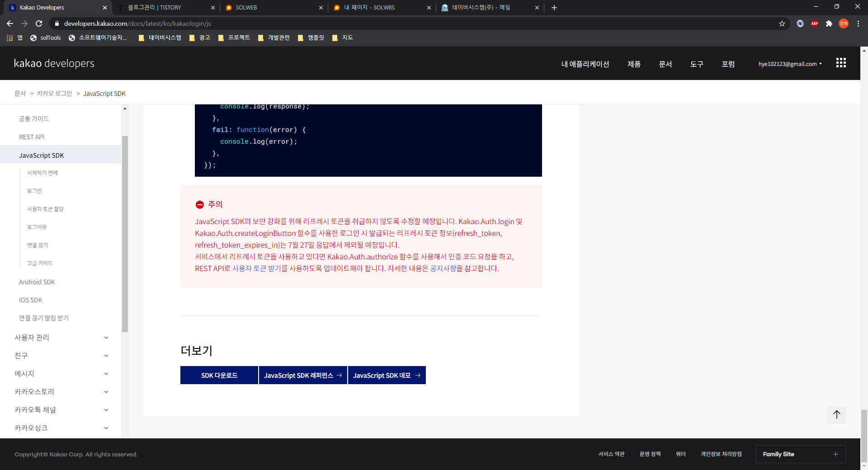Click 카카오 로그인 in breadcrumb
868x470 pixels.
[x=54, y=94]
